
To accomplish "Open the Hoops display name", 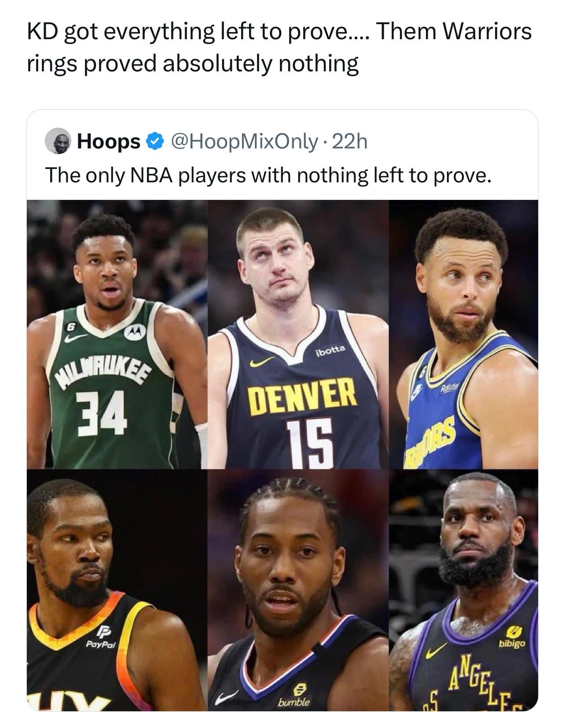I will click(108, 142).
